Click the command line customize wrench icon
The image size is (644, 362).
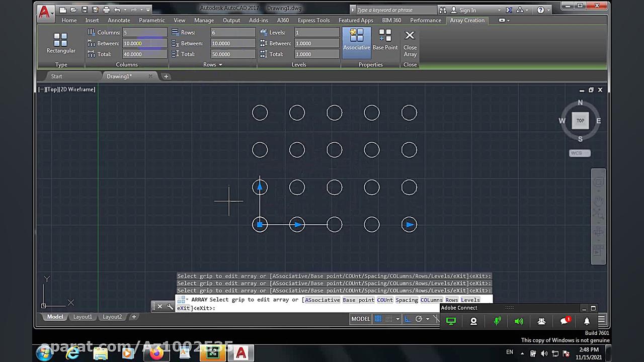170,306
